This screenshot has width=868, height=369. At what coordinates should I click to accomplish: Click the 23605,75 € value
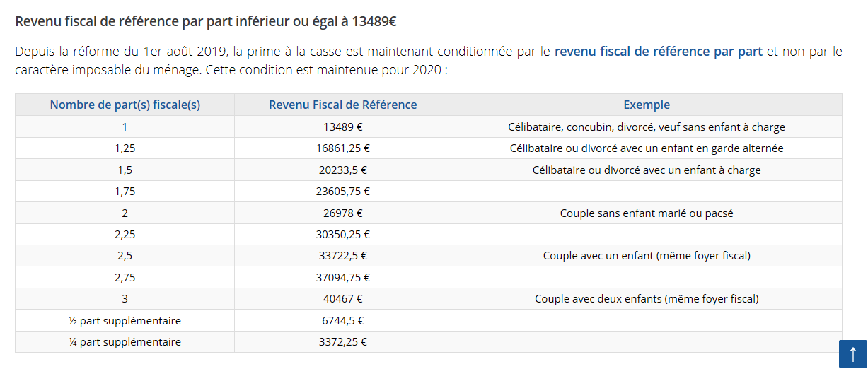tap(342, 192)
